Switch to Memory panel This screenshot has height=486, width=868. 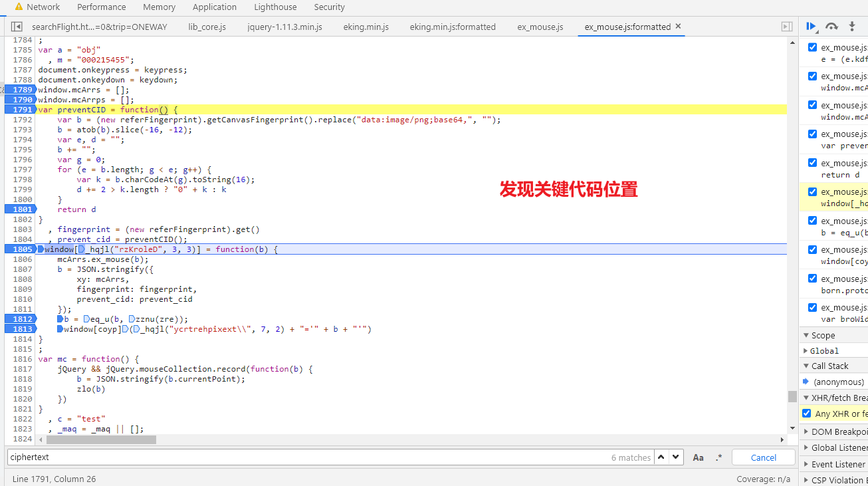coord(160,7)
